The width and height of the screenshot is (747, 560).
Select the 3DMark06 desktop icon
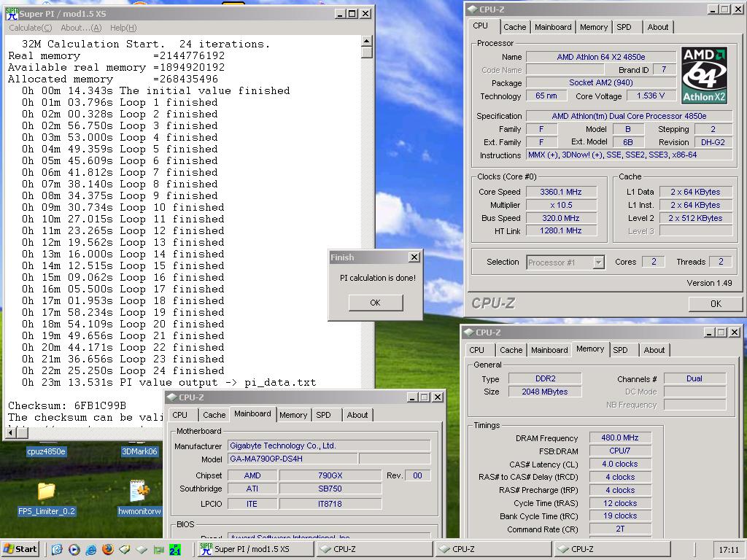(139, 451)
